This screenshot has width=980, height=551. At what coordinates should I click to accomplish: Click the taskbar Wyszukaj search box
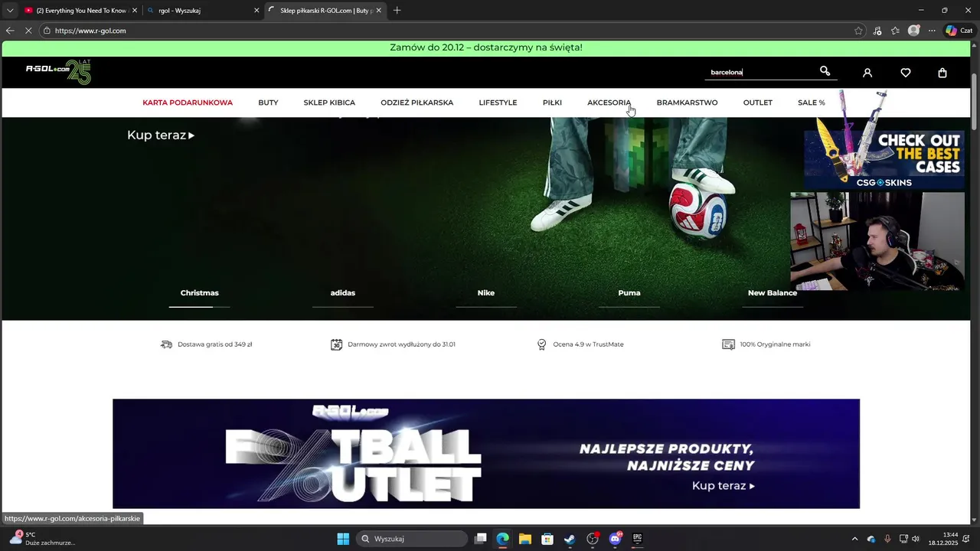pyautogui.click(x=413, y=539)
